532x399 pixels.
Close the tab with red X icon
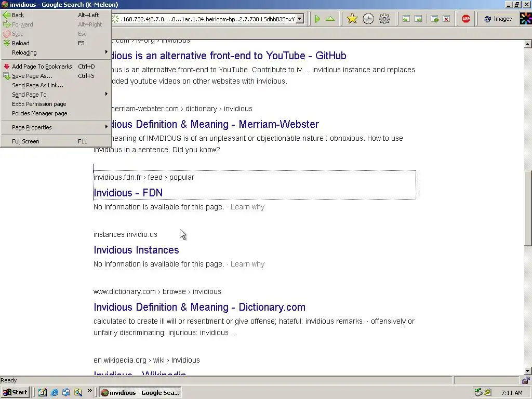click(446, 19)
